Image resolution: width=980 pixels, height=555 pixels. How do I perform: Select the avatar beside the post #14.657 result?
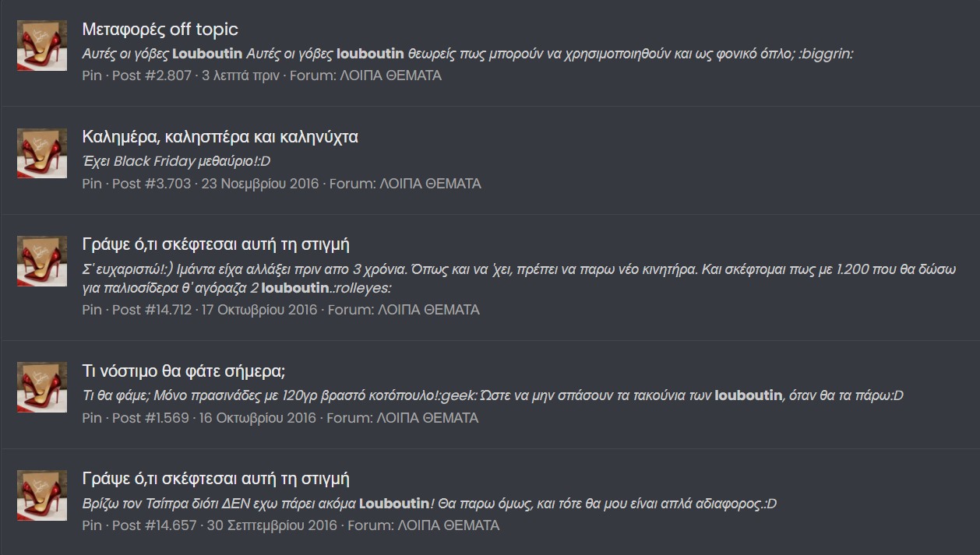click(x=42, y=495)
